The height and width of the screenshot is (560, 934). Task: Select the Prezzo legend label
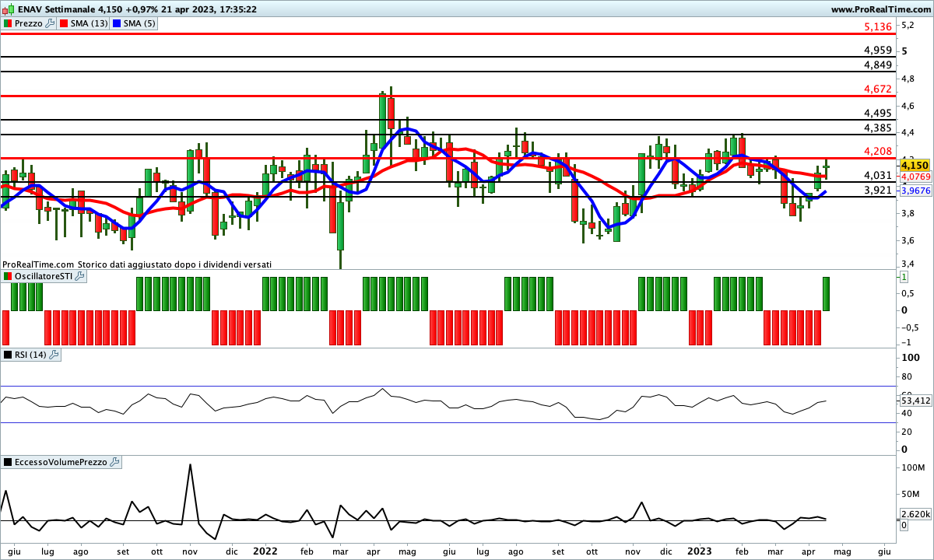tap(29, 23)
